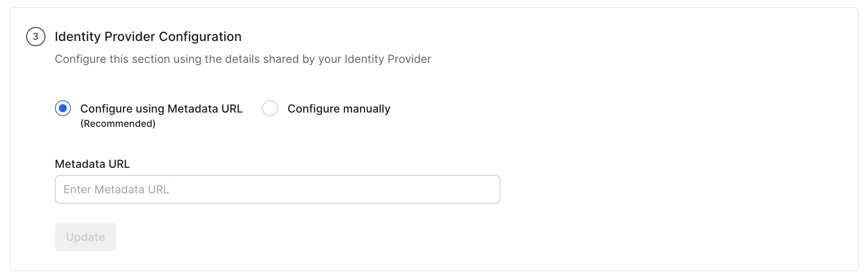Click the Configure using Metadata URL label

[x=162, y=108]
